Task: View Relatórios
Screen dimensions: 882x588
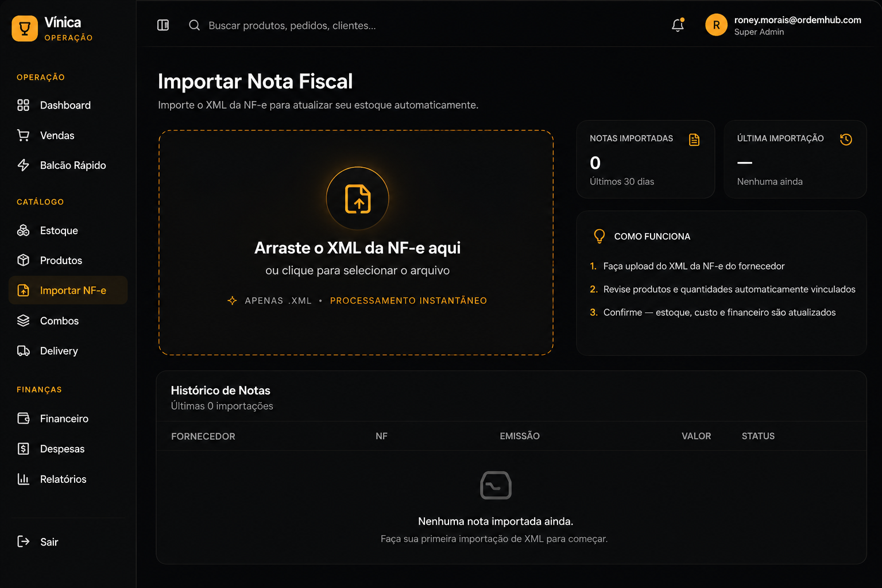Action: (68, 479)
